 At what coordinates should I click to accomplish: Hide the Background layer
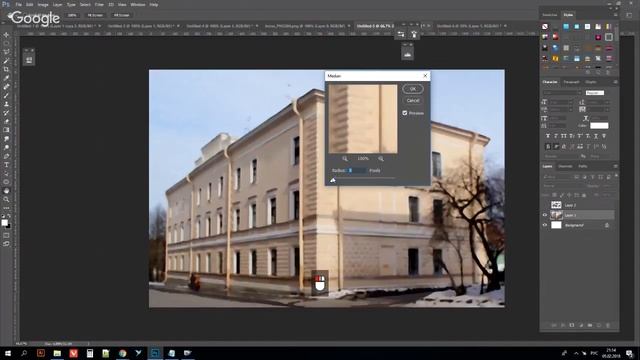(x=544, y=225)
